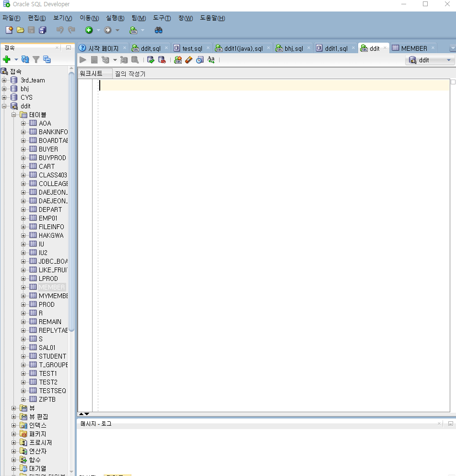Click the editor split arrows handle
Image resolution: width=456 pixels, height=476 pixels.
pos(84,414)
